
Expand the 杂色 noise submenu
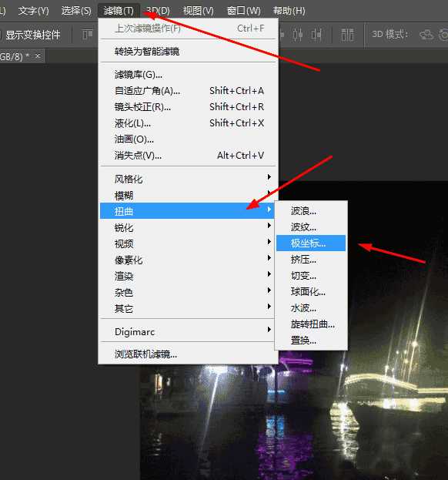click(188, 292)
